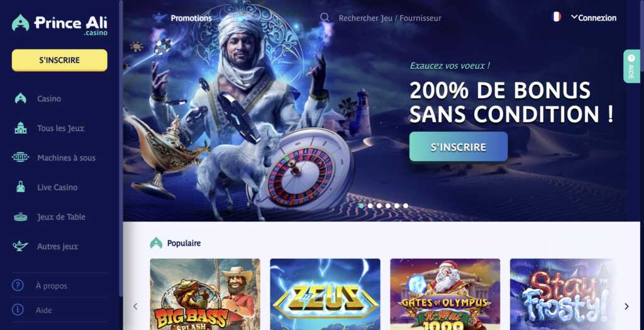Expand the Connexion dropdown

(594, 18)
